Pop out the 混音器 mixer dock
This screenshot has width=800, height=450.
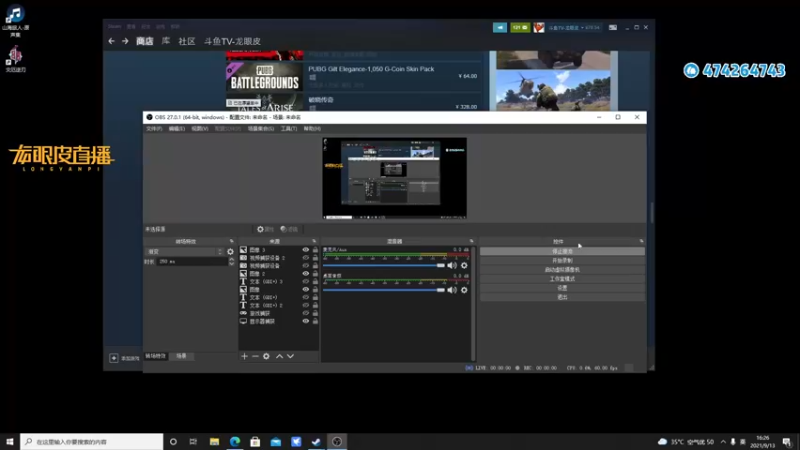pyautogui.click(x=471, y=241)
